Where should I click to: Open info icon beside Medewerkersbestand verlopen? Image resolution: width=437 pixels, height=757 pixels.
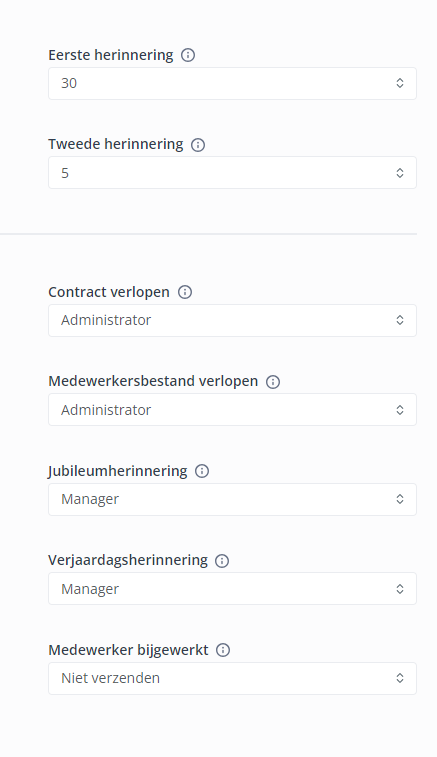273,382
